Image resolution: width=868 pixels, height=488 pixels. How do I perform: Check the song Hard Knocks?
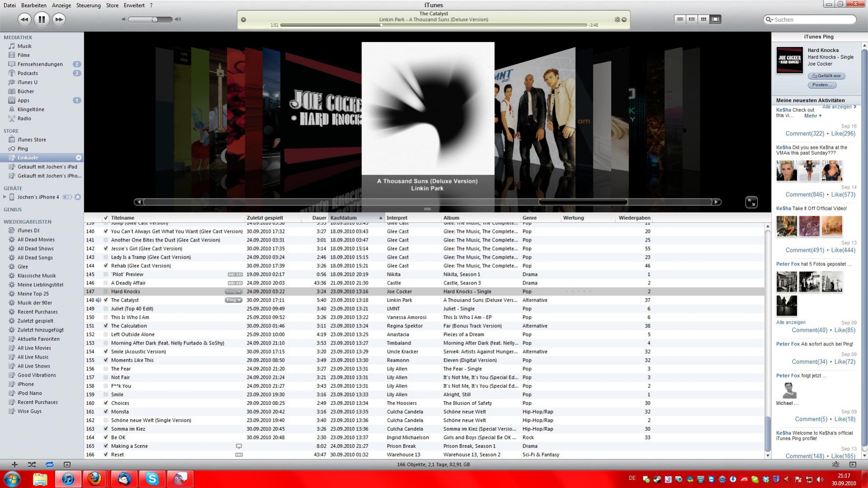pos(106,292)
